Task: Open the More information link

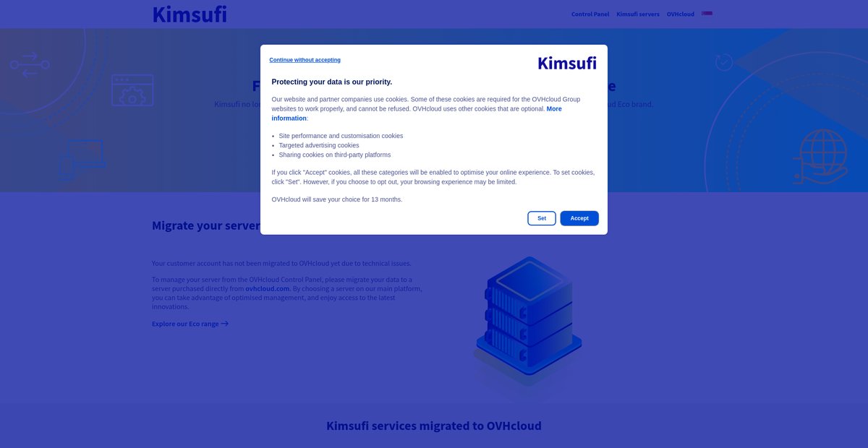Action: pos(417,113)
